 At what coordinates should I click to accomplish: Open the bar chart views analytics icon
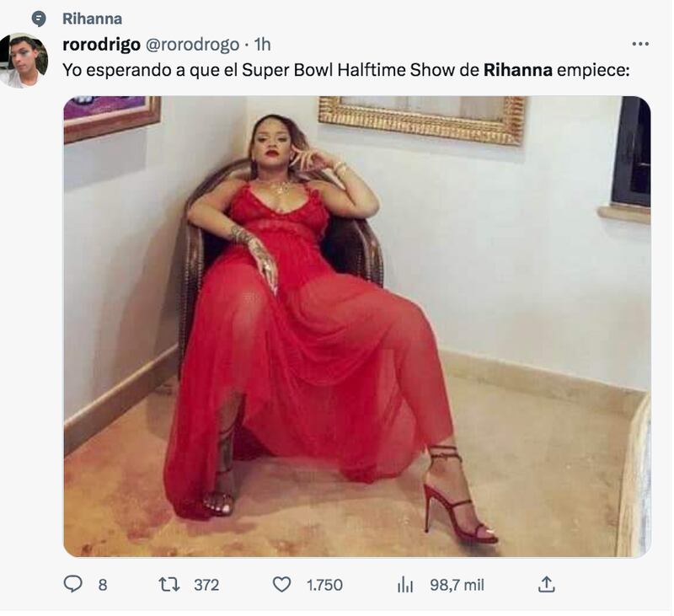point(405,584)
